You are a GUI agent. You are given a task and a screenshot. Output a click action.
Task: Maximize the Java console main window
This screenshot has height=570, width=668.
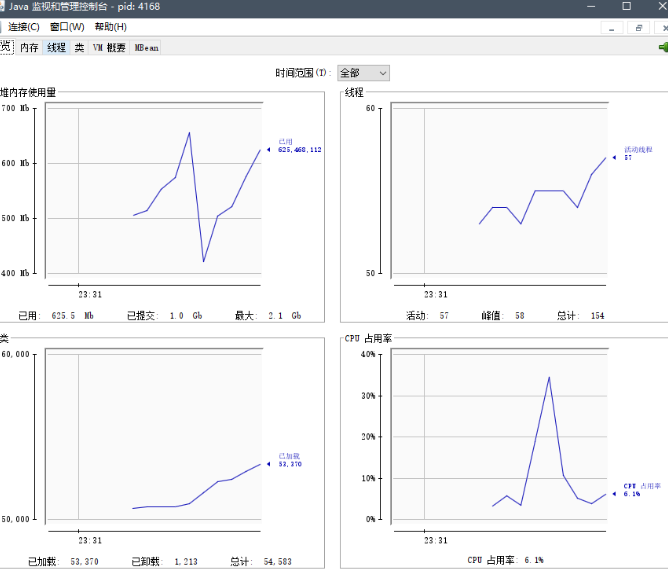click(626, 6)
